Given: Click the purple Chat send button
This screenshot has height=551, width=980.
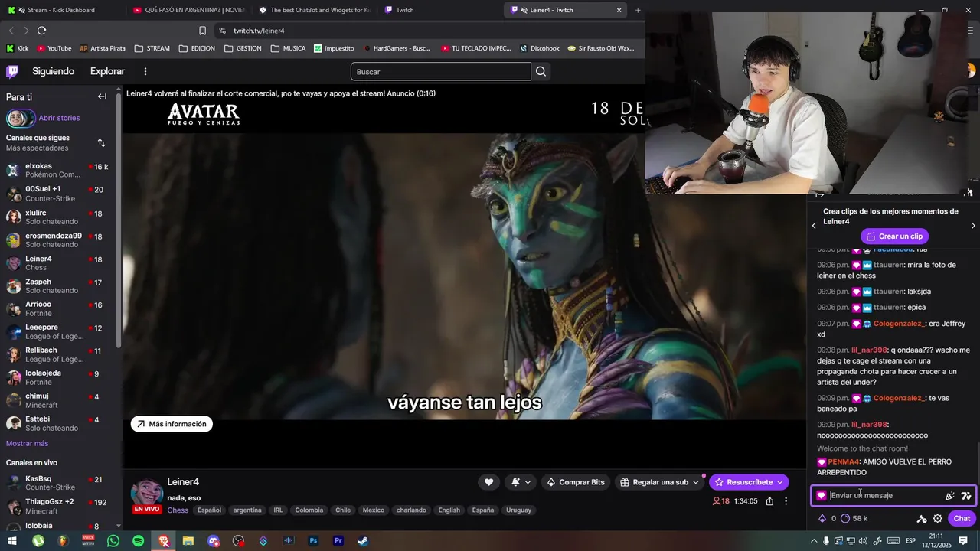Looking at the screenshot, I should tap(962, 518).
